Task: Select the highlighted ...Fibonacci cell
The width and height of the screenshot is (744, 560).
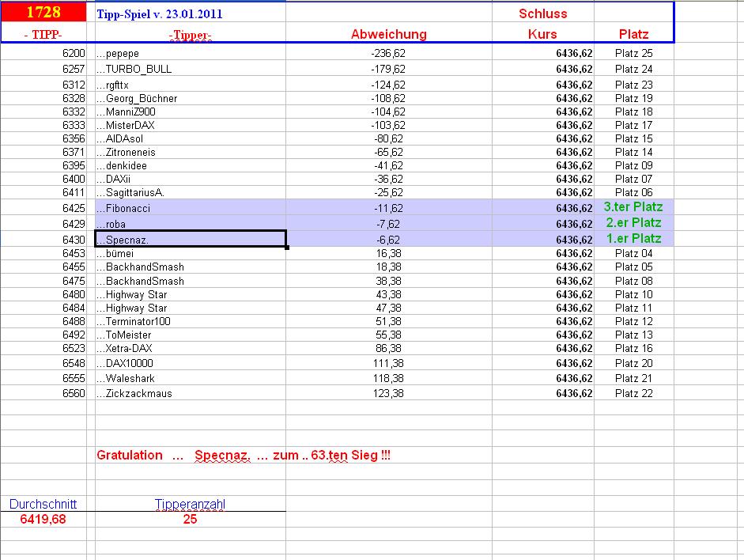Action: [191, 208]
